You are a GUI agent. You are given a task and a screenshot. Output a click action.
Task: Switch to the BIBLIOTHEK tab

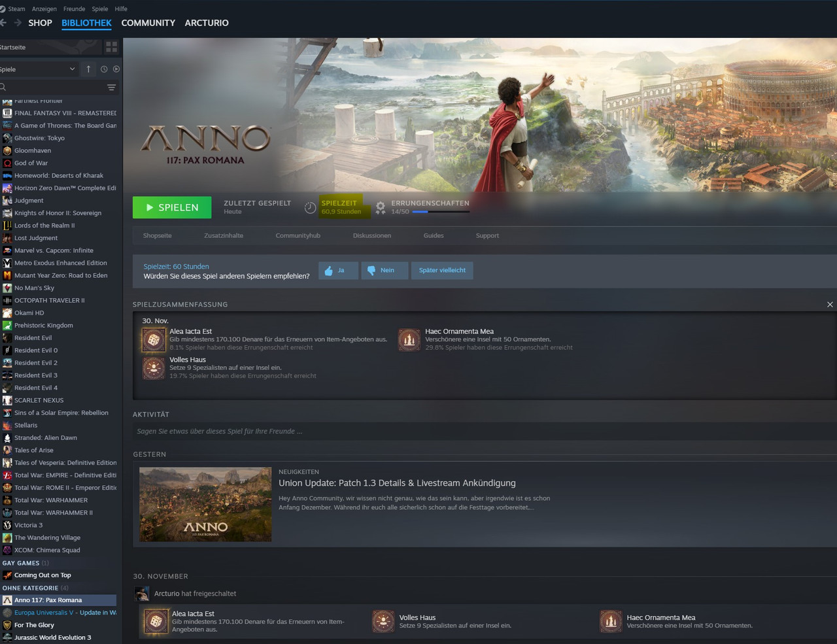86,23
